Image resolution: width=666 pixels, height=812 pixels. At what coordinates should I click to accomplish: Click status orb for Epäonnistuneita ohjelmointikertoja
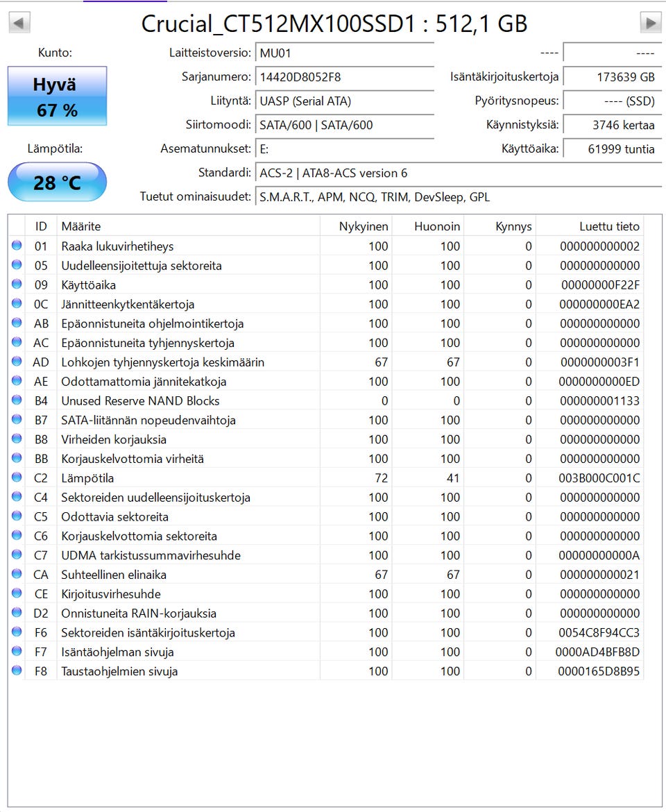(17, 323)
